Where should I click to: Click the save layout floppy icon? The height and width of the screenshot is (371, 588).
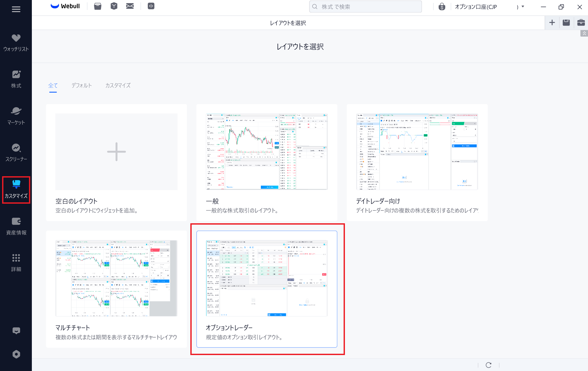tap(566, 23)
